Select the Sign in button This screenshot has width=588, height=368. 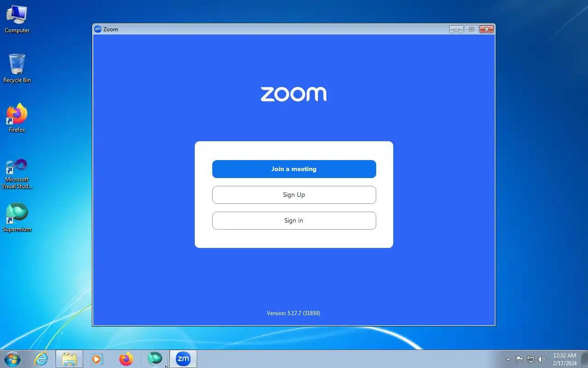point(294,220)
